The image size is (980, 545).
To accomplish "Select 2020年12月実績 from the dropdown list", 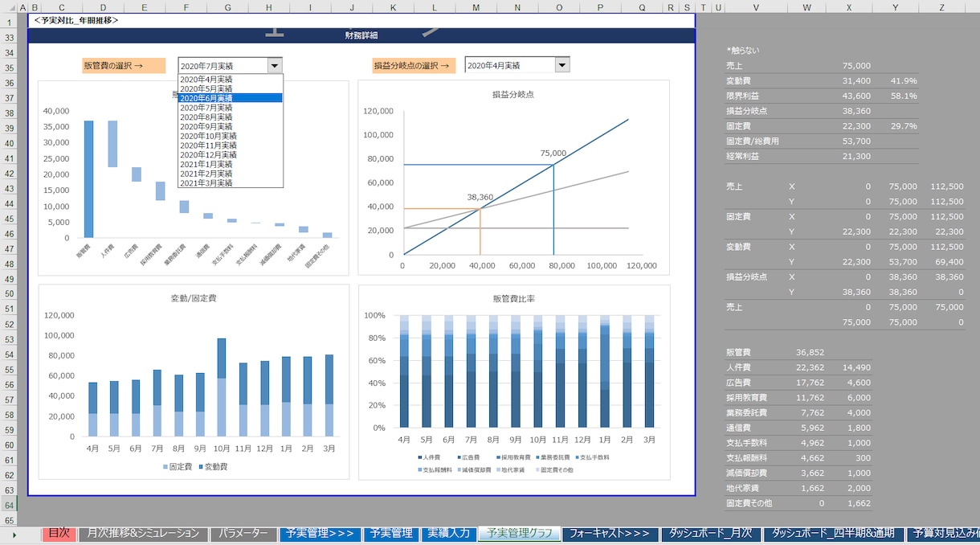I will coord(231,155).
